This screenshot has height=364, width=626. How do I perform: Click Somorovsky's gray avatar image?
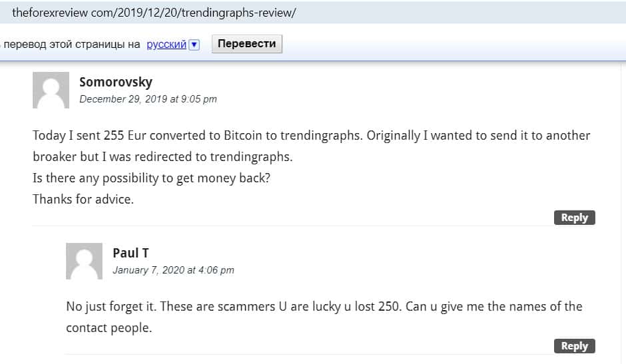pyautogui.click(x=51, y=90)
